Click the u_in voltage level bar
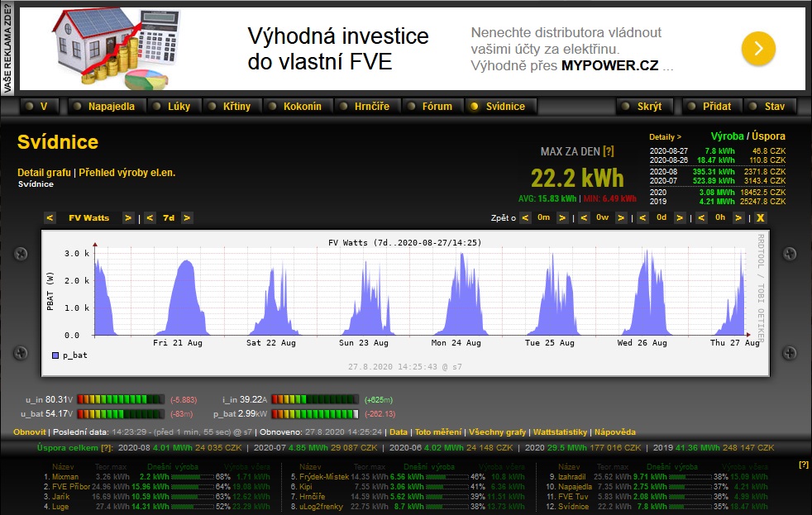Image resolution: width=812 pixels, height=515 pixels. click(122, 399)
